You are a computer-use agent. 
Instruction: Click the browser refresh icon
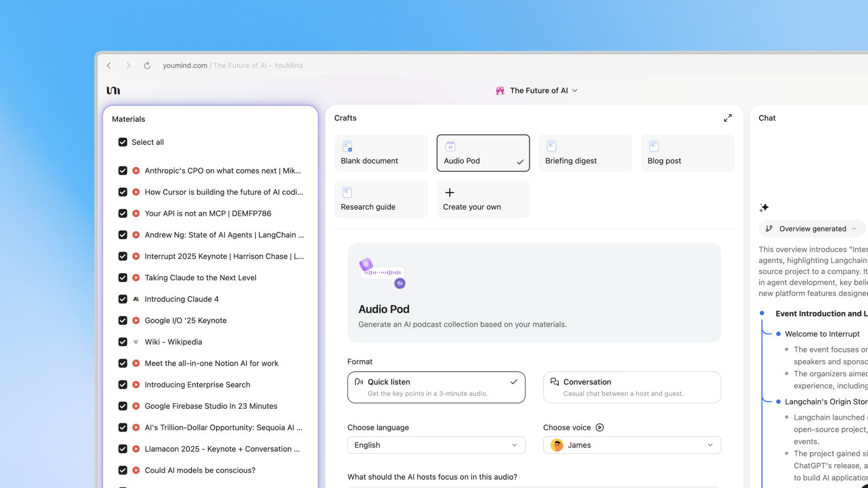point(147,65)
